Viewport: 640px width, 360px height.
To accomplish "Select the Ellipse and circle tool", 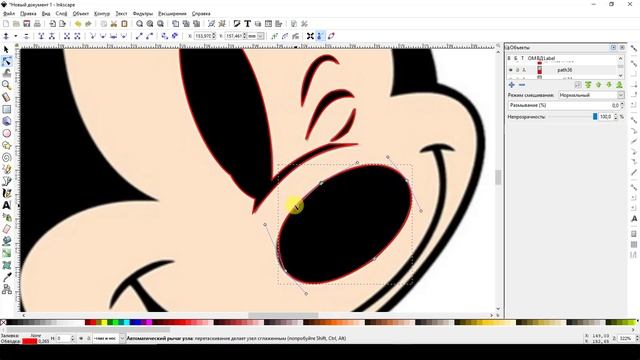I will click(x=6, y=133).
